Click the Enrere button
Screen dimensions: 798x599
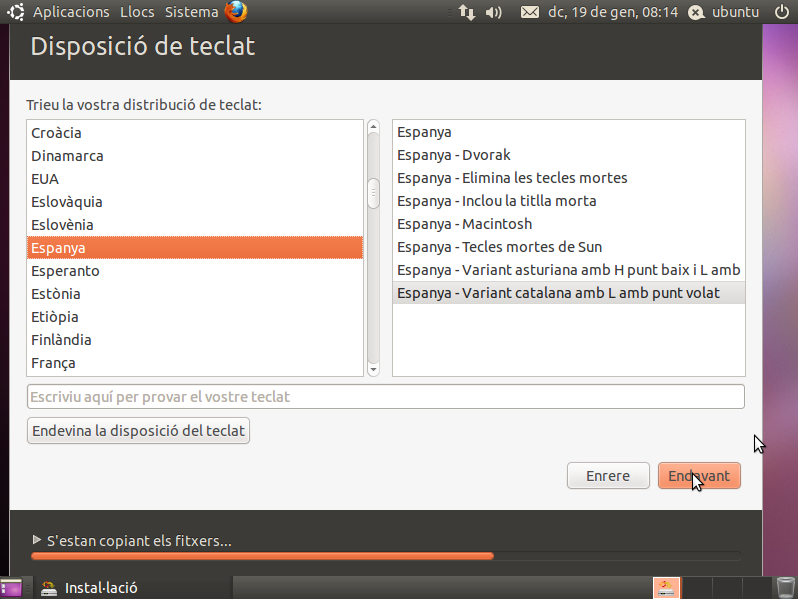coord(608,476)
